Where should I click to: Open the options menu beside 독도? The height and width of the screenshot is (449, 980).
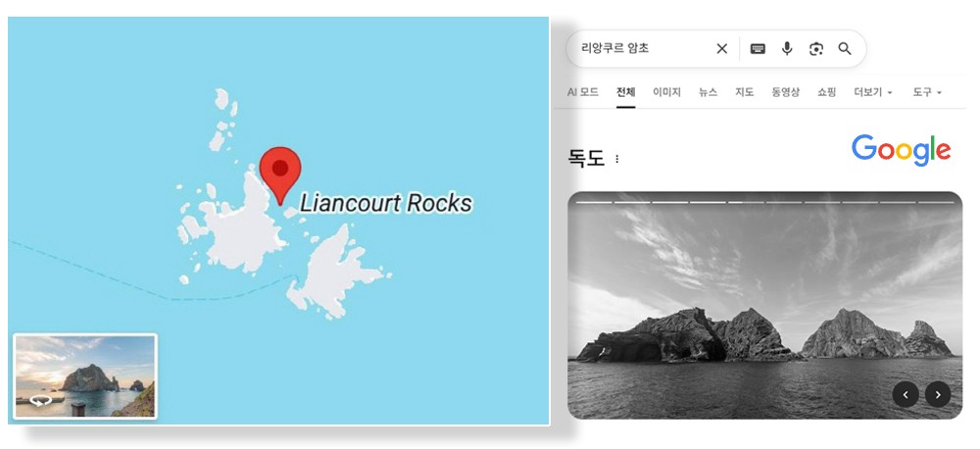[x=616, y=159]
